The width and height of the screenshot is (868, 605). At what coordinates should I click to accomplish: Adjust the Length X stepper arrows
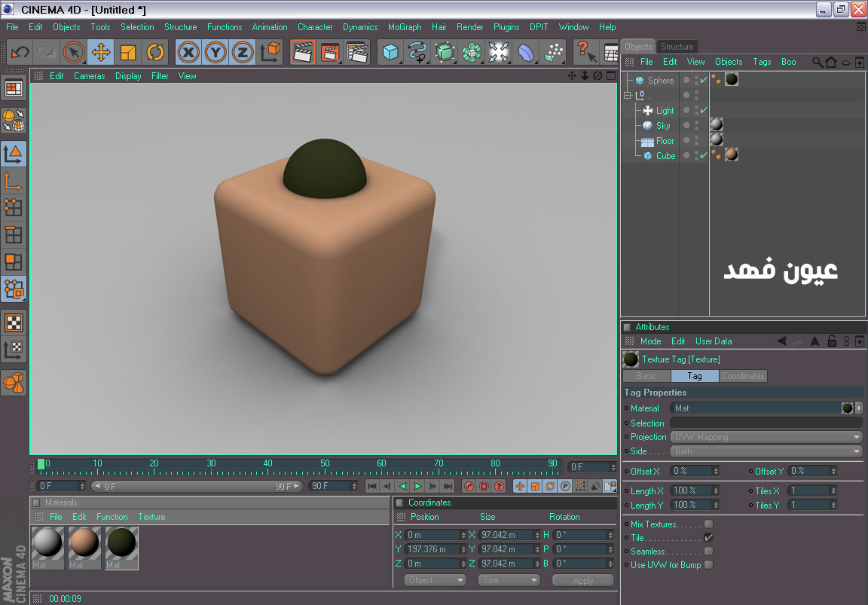(716, 490)
